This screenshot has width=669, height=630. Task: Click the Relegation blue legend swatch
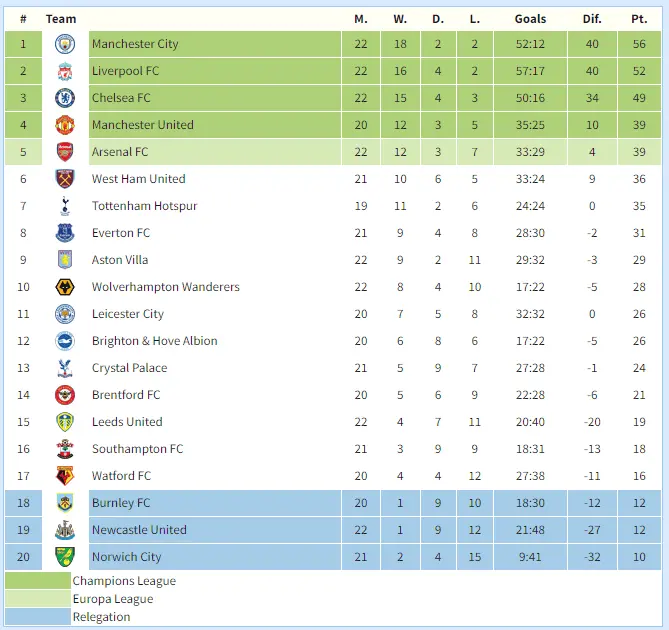coord(38,617)
